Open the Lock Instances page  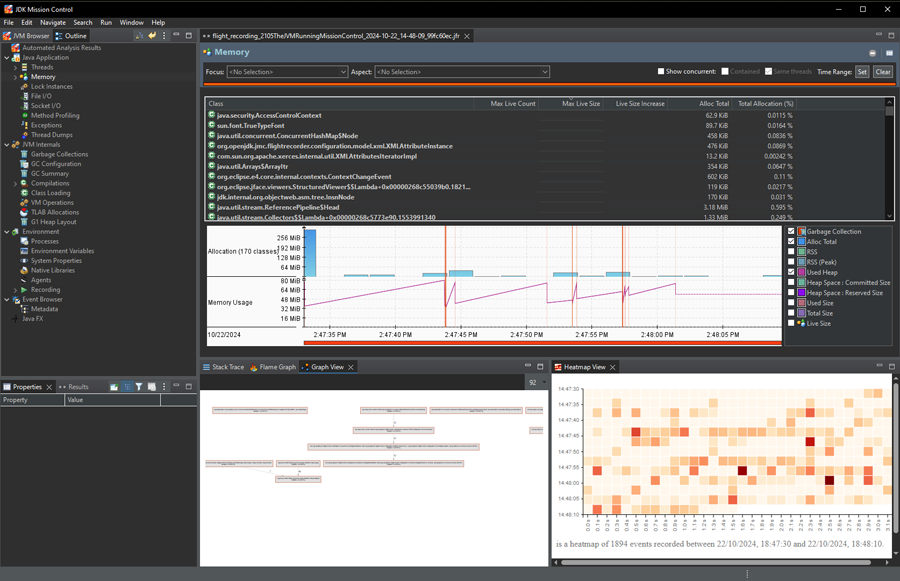click(x=51, y=87)
